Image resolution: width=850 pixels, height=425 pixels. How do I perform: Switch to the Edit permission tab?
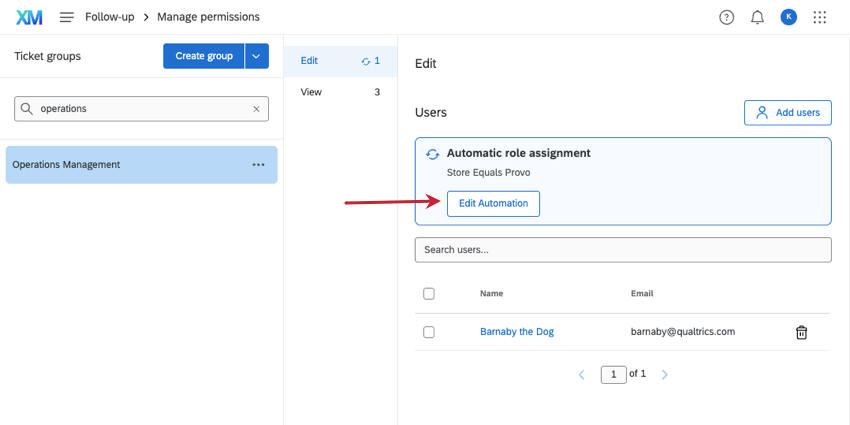click(340, 61)
